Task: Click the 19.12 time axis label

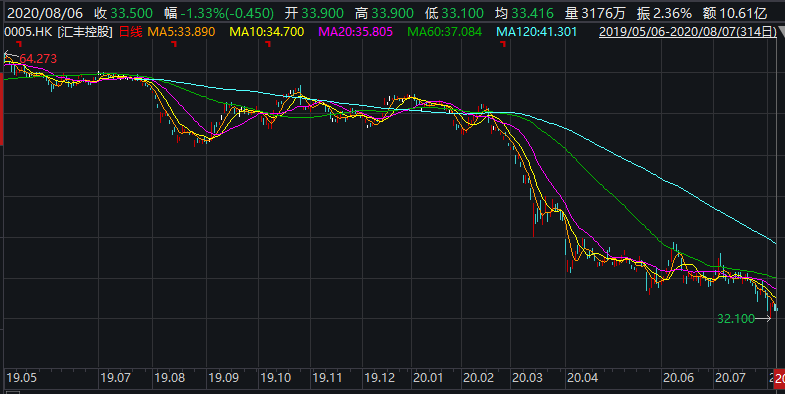Action: click(x=379, y=377)
